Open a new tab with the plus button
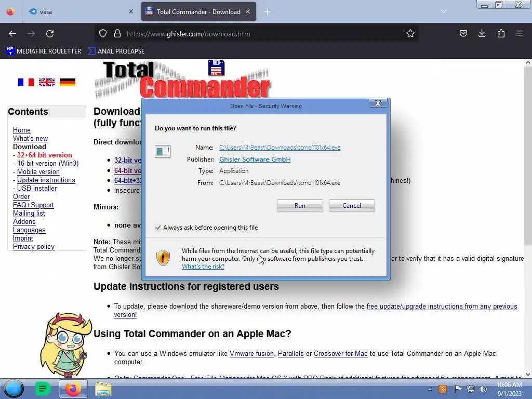The height and width of the screenshot is (399, 532). [x=268, y=12]
